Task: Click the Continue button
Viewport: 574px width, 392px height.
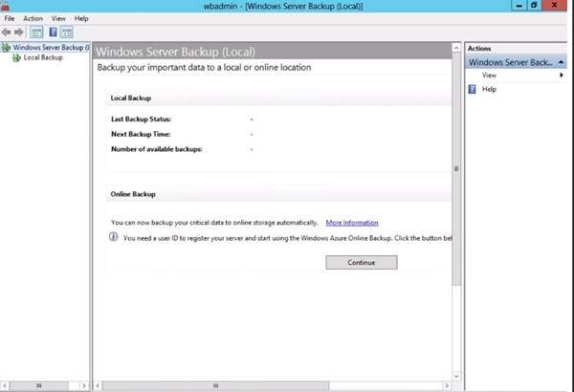Action: tap(362, 262)
